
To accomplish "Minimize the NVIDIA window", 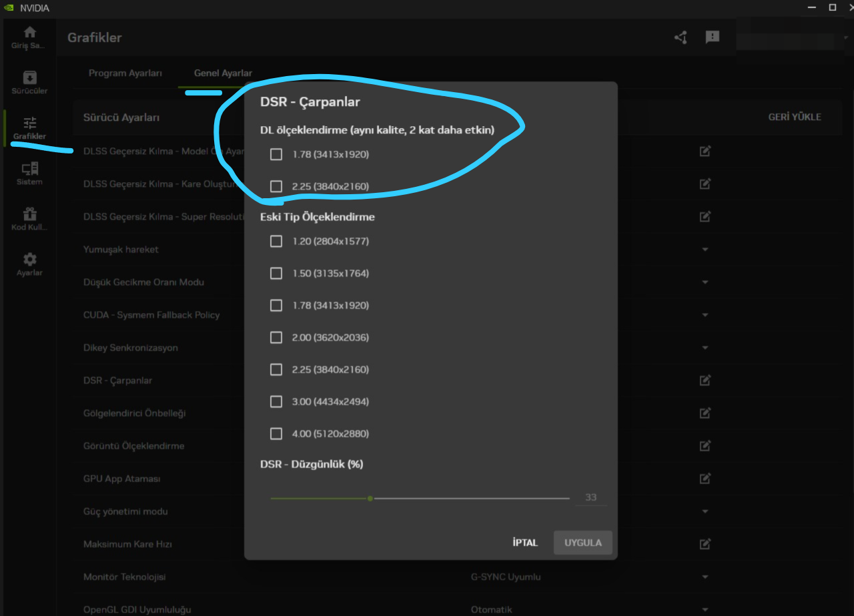I will point(813,7).
